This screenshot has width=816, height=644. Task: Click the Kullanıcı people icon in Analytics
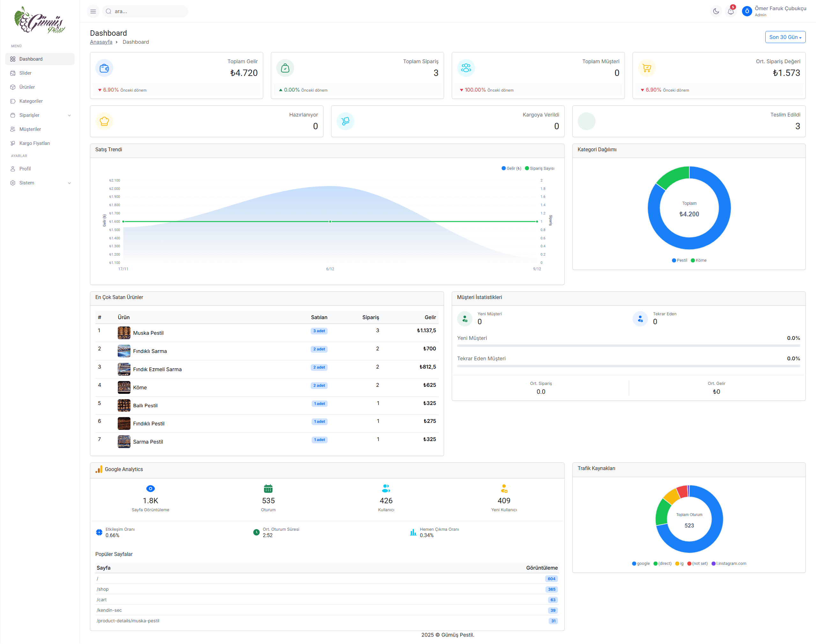(386, 489)
